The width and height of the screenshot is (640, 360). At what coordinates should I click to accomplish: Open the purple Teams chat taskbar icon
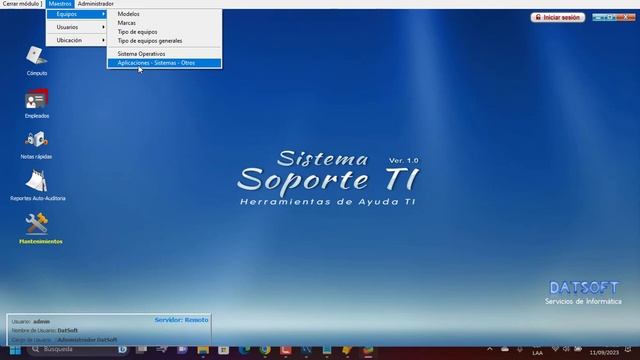pos(182,350)
